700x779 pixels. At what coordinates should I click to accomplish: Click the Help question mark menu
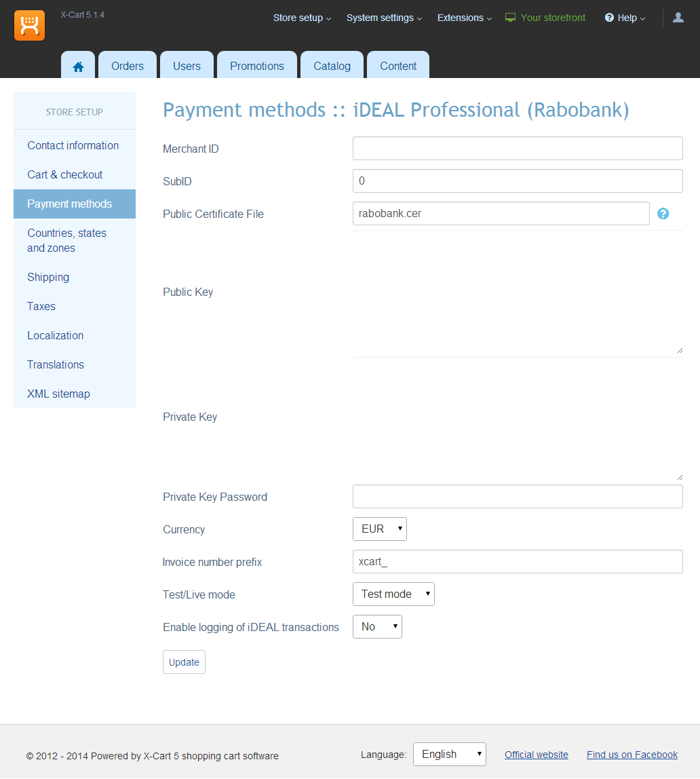pos(625,18)
